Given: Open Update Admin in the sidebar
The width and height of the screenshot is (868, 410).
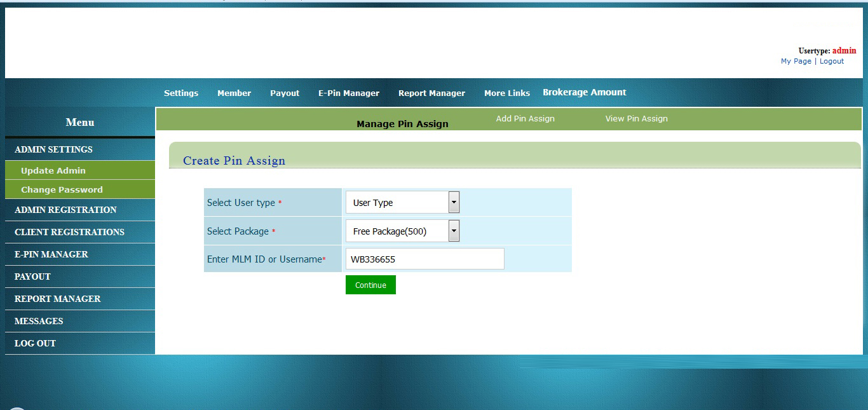Looking at the screenshot, I should coord(53,170).
